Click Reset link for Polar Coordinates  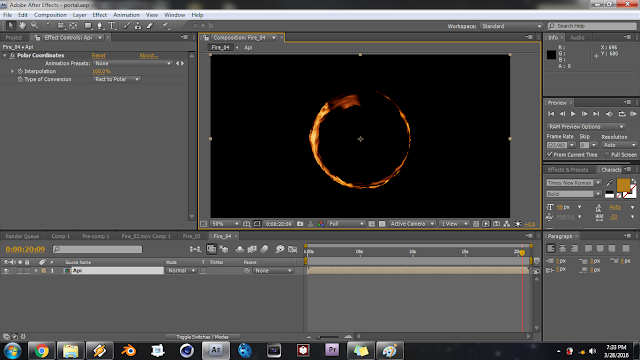point(98,55)
